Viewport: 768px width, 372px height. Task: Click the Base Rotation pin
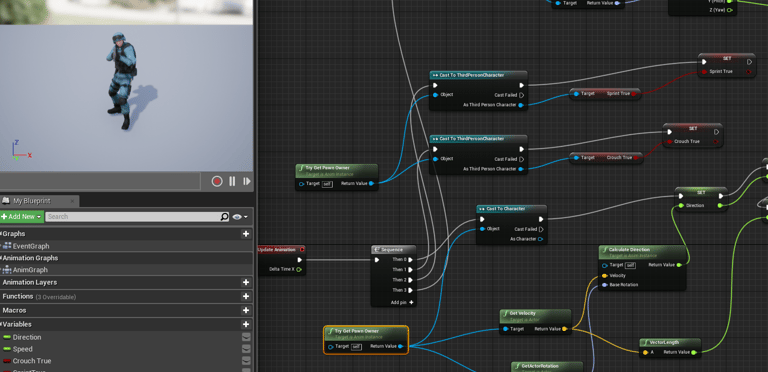point(605,285)
